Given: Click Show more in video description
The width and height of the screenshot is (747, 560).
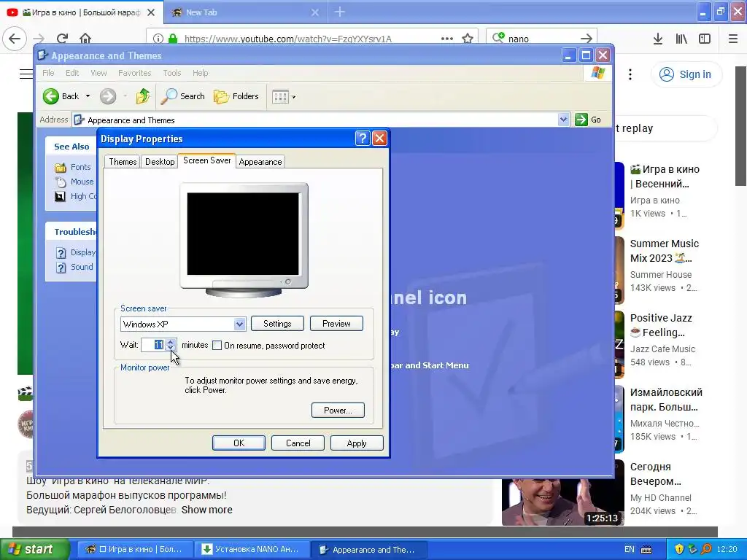Looking at the screenshot, I should point(206,510).
